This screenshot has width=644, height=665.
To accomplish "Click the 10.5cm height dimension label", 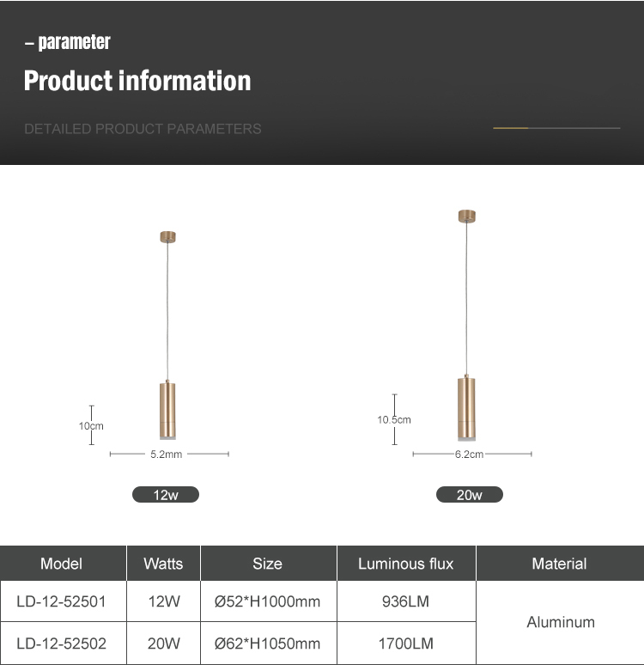I will (394, 420).
